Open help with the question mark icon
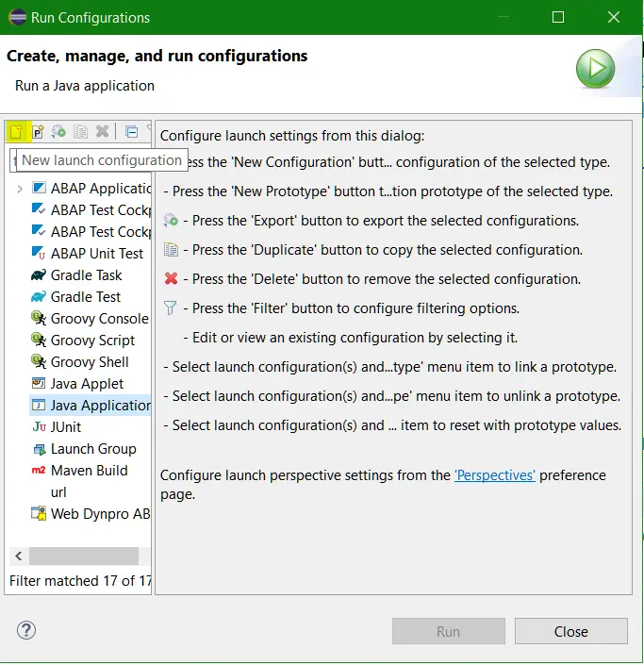 (x=26, y=630)
